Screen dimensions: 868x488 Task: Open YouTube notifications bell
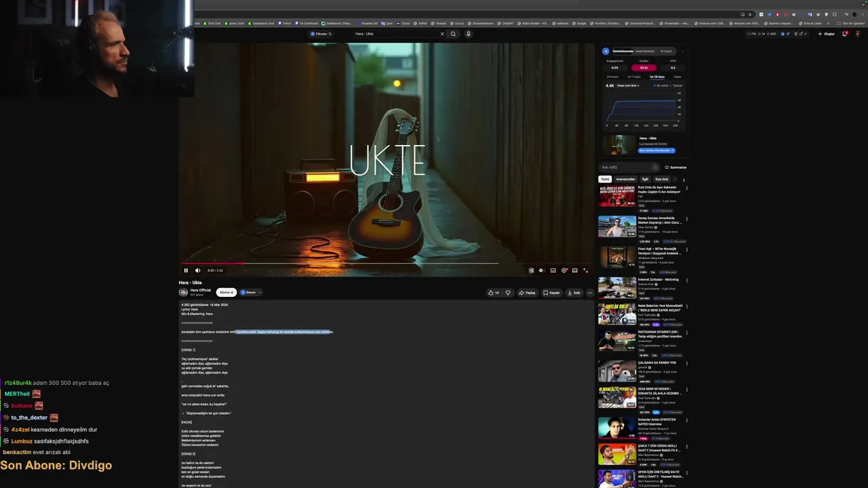844,34
